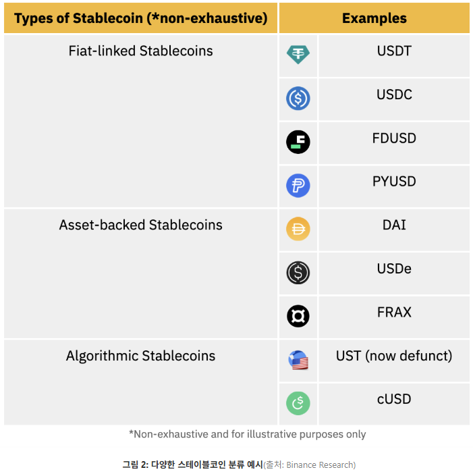This screenshot has width=473, height=476.
Task: Click the UST (now defunct) label
Action: click(394, 356)
